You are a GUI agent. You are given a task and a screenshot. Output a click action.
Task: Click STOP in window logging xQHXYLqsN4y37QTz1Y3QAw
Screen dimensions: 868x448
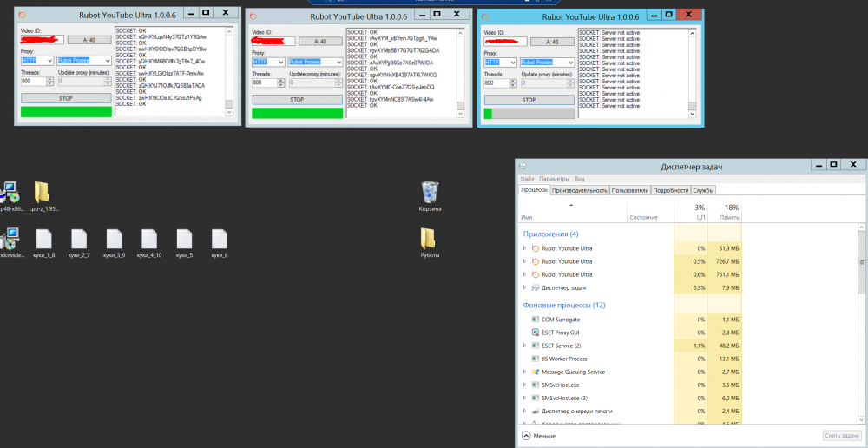tap(66, 99)
